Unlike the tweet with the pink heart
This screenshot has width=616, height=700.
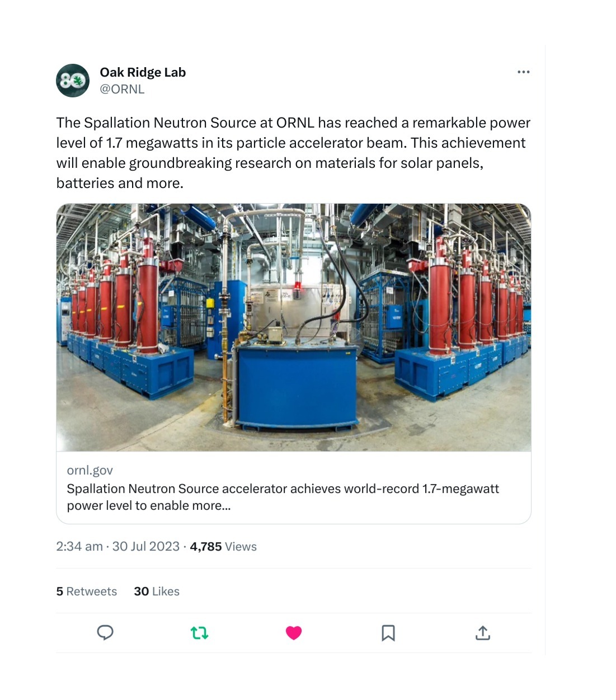[x=294, y=633]
